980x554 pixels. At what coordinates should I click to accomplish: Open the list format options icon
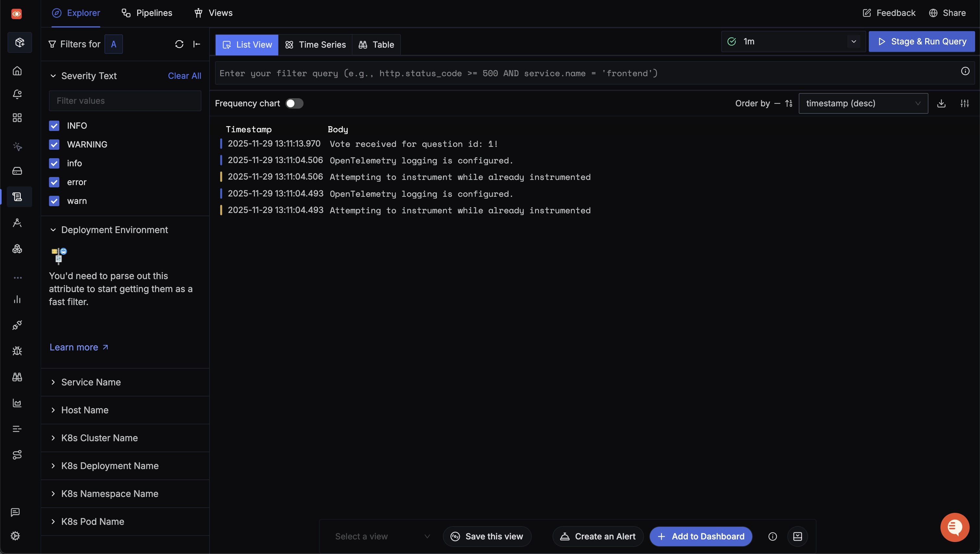[x=964, y=103]
